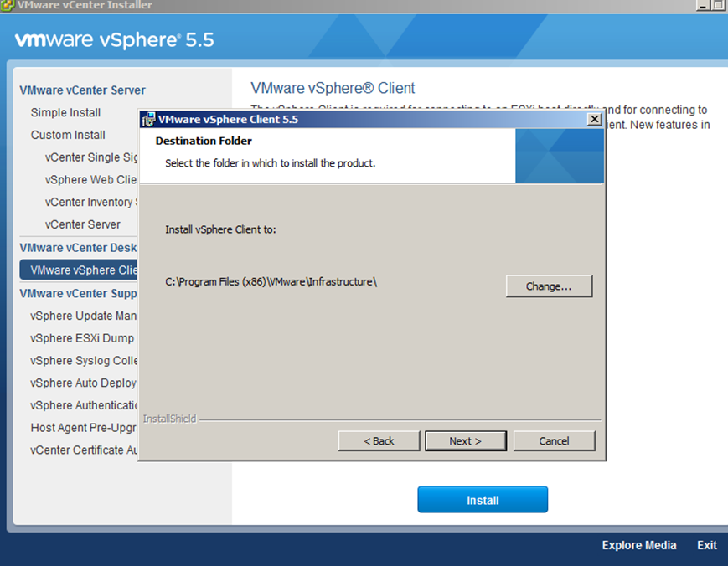Open vSphere Update Manager option
Viewport: 728px width, 566px height.
[x=83, y=316]
